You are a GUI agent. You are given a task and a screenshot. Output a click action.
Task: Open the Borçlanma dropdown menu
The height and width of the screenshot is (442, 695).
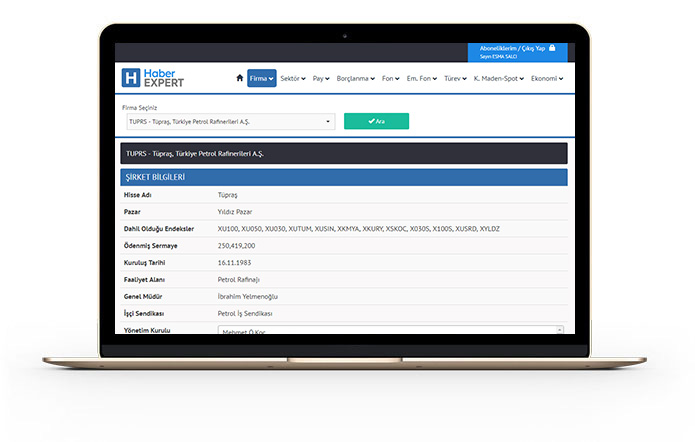[x=355, y=78]
